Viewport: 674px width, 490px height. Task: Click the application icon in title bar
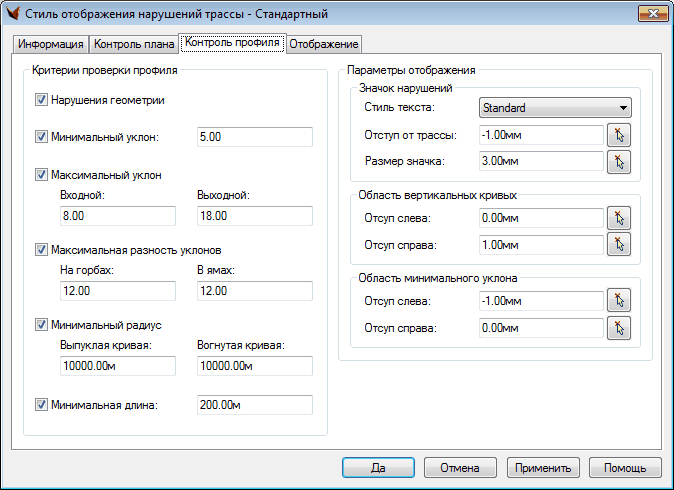tap(13, 14)
